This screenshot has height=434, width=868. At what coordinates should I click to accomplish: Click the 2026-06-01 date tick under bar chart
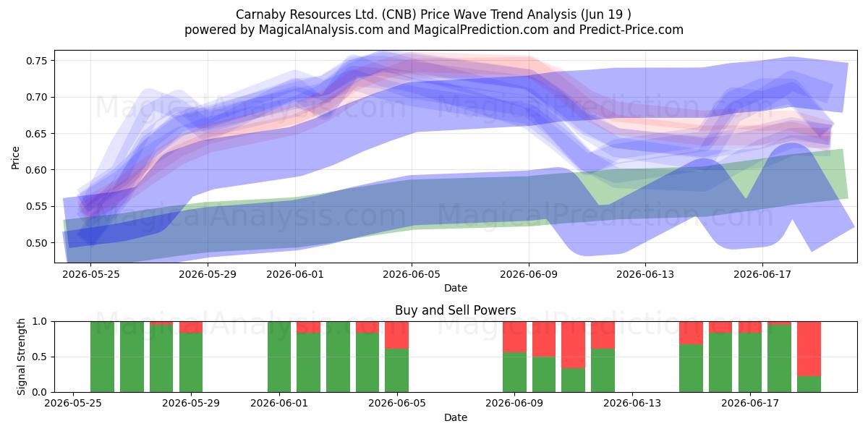279,404
